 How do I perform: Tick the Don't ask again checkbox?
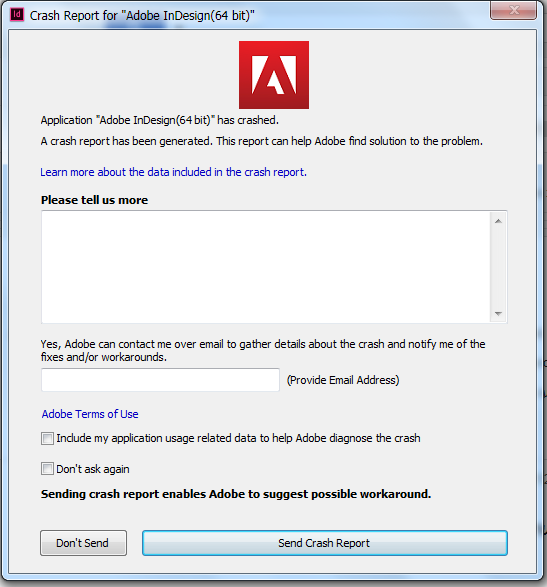point(47,469)
